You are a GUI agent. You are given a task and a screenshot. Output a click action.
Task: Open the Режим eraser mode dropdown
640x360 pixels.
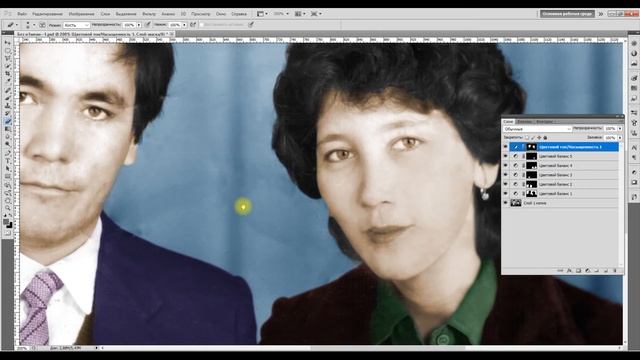tap(76, 25)
